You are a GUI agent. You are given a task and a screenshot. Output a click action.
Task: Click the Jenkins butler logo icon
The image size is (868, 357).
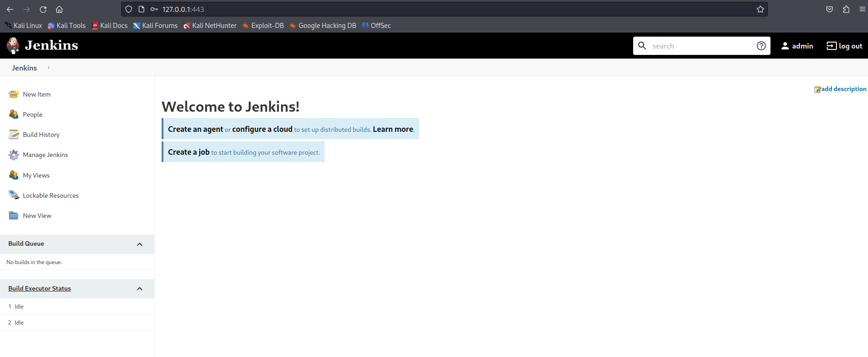[13, 45]
